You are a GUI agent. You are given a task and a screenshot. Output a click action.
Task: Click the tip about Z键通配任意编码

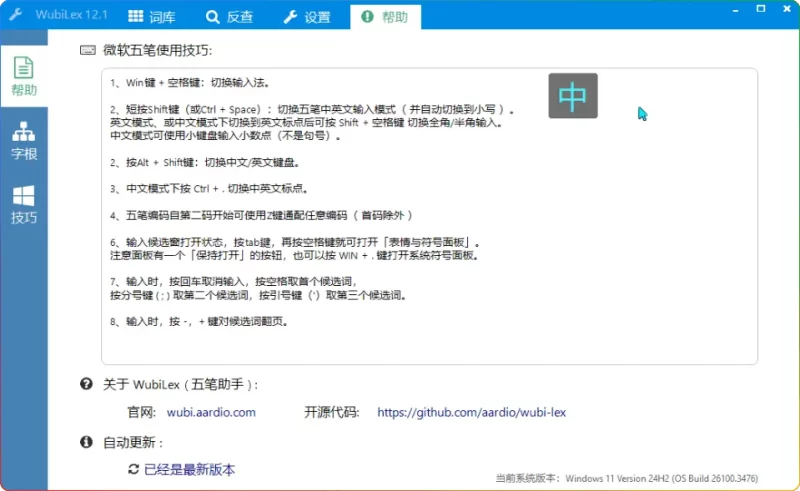pyautogui.click(x=261, y=215)
